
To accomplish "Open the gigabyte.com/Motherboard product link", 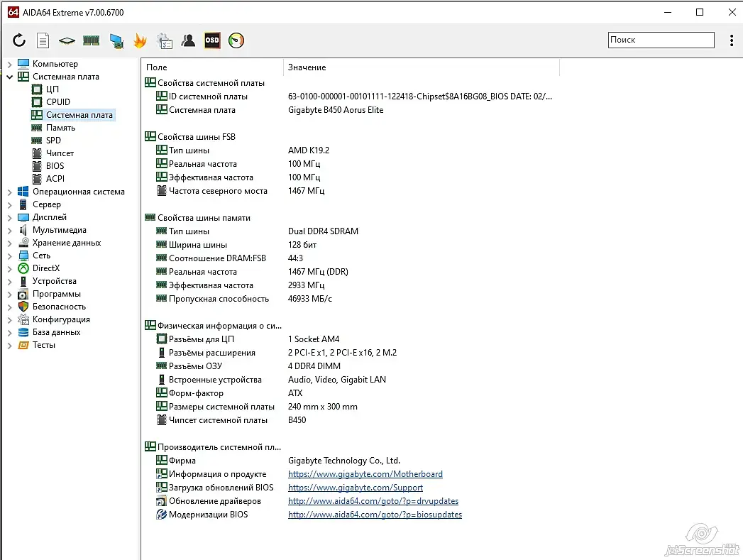I will click(365, 474).
